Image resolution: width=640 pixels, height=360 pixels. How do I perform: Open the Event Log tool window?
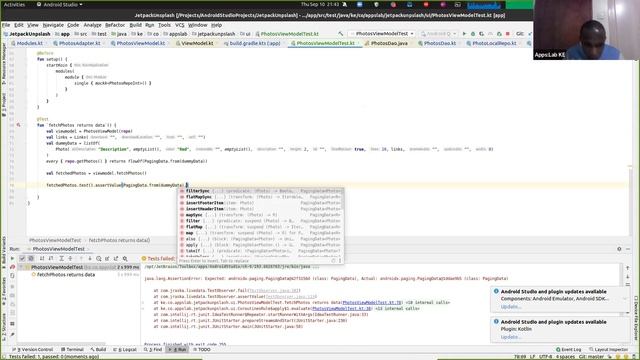tap(569, 349)
